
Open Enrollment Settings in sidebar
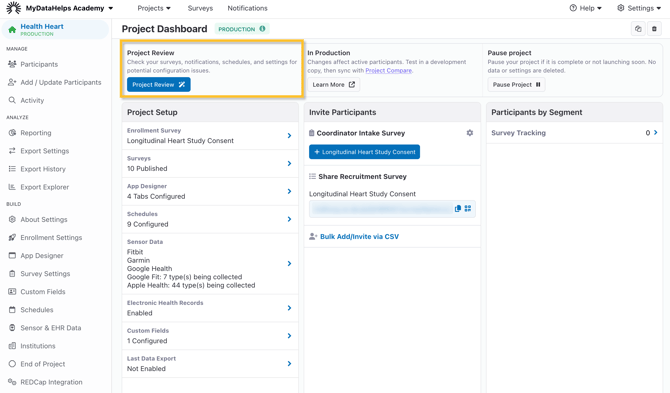51,237
